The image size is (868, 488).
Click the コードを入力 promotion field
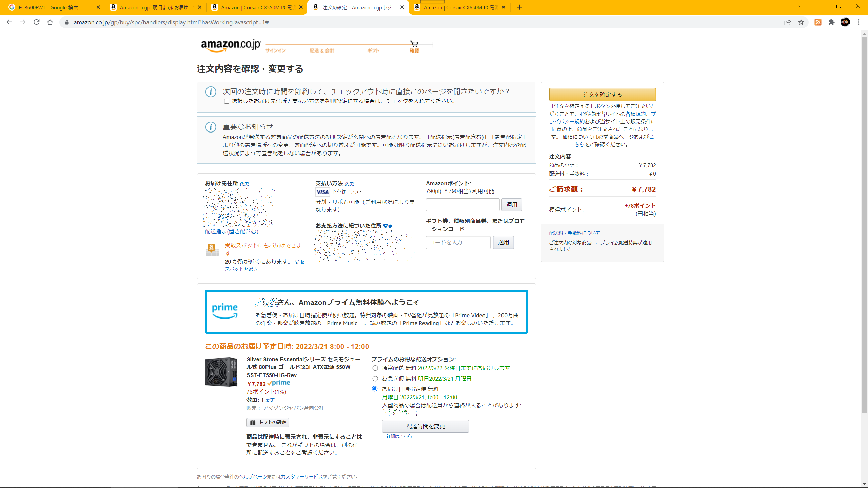coord(458,242)
